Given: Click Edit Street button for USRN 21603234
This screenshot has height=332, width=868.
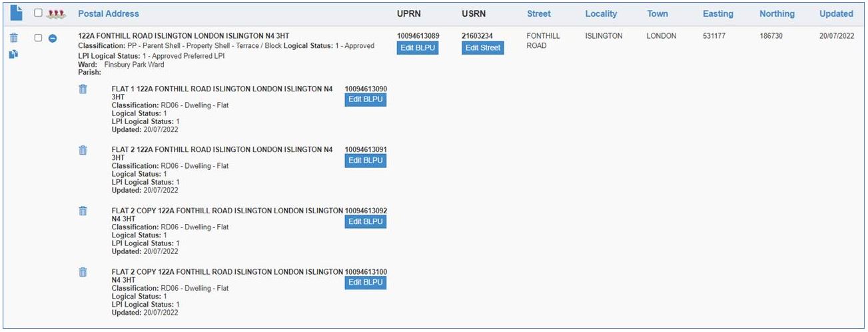Looking at the screenshot, I should pyautogui.click(x=482, y=47).
